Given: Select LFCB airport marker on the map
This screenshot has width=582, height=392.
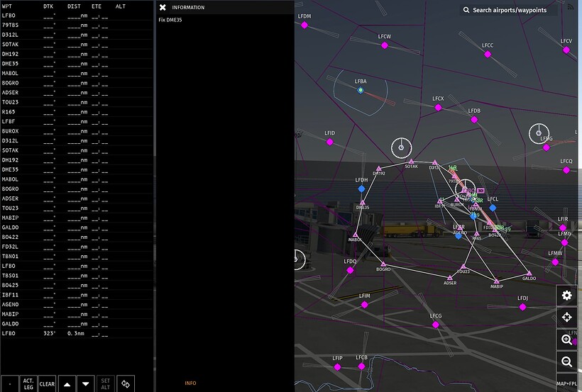Looking at the screenshot, I should click(x=361, y=366).
